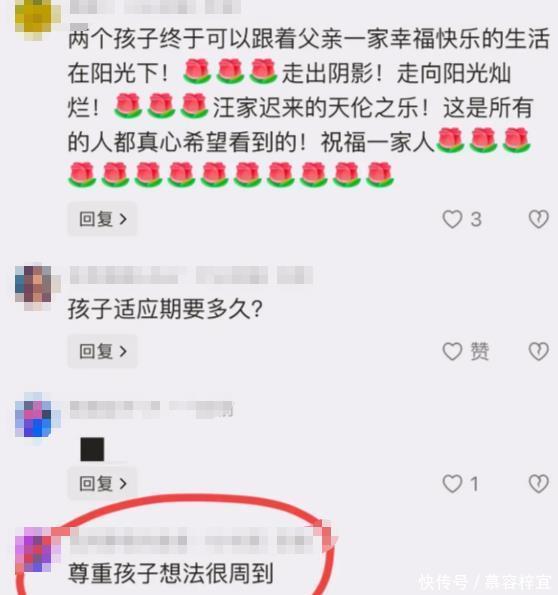Reply to the black square comment

[x=102, y=484]
